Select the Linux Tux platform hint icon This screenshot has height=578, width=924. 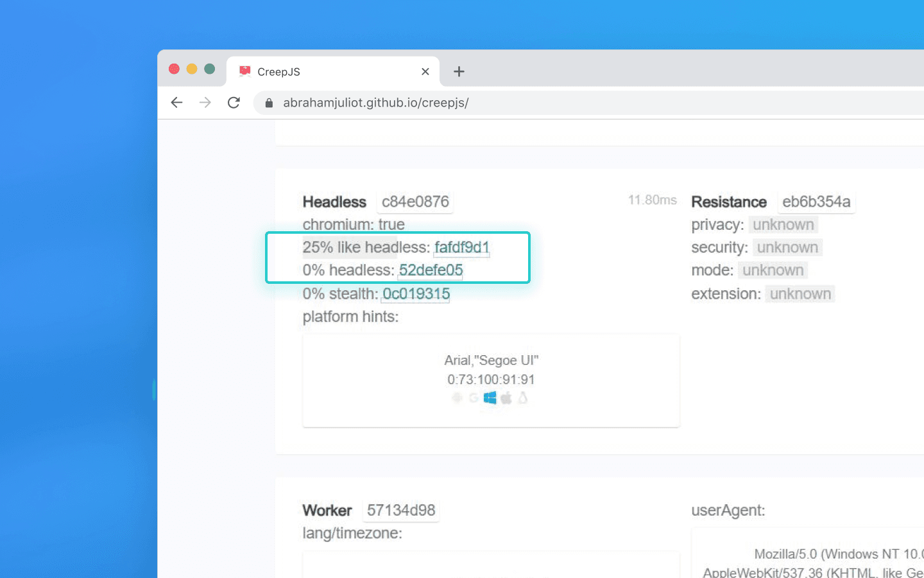pyautogui.click(x=523, y=398)
